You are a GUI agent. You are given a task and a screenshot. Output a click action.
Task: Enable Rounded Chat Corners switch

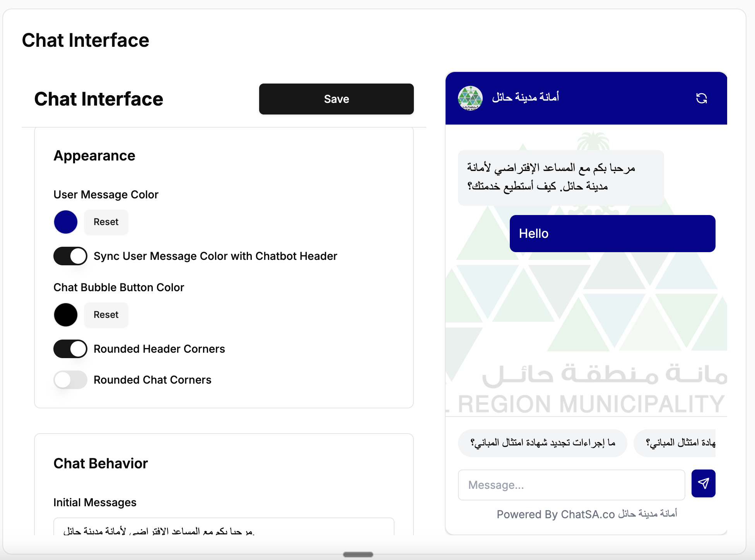click(x=70, y=380)
